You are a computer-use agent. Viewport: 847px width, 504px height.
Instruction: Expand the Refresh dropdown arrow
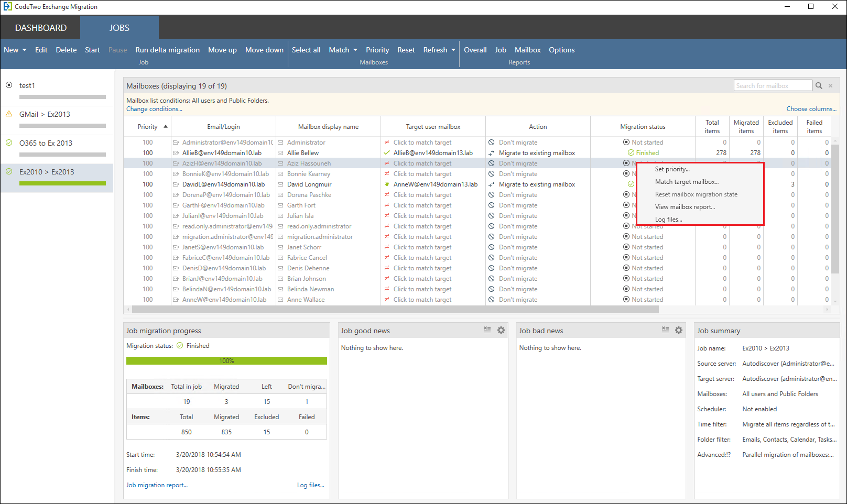pos(453,50)
